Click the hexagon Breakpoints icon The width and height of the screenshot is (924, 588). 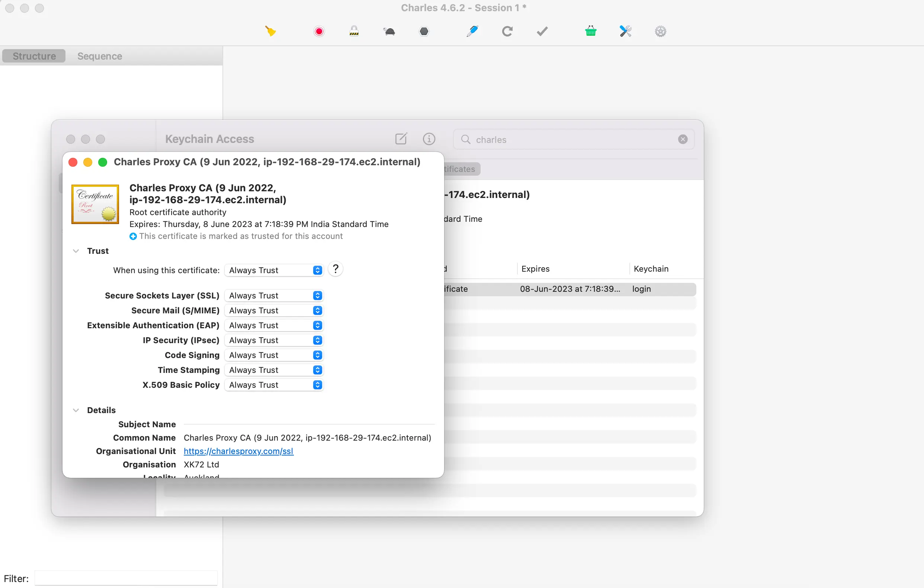pyautogui.click(x=424, y=31)
